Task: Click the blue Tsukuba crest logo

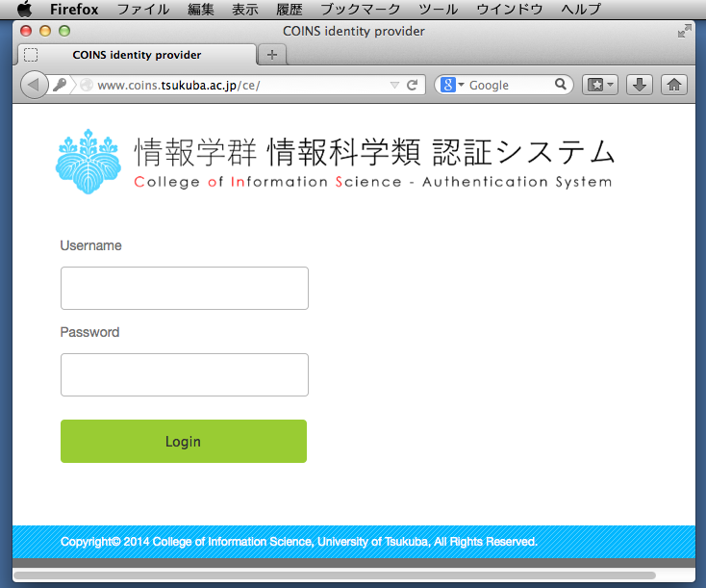Action: click(88, 162)
